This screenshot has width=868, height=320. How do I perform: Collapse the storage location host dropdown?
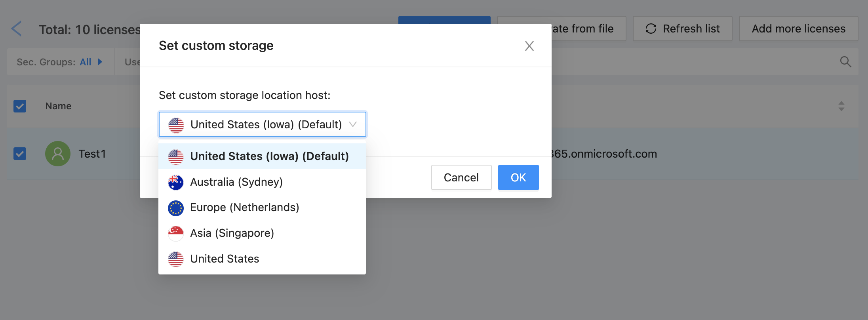tap(352, 124)
